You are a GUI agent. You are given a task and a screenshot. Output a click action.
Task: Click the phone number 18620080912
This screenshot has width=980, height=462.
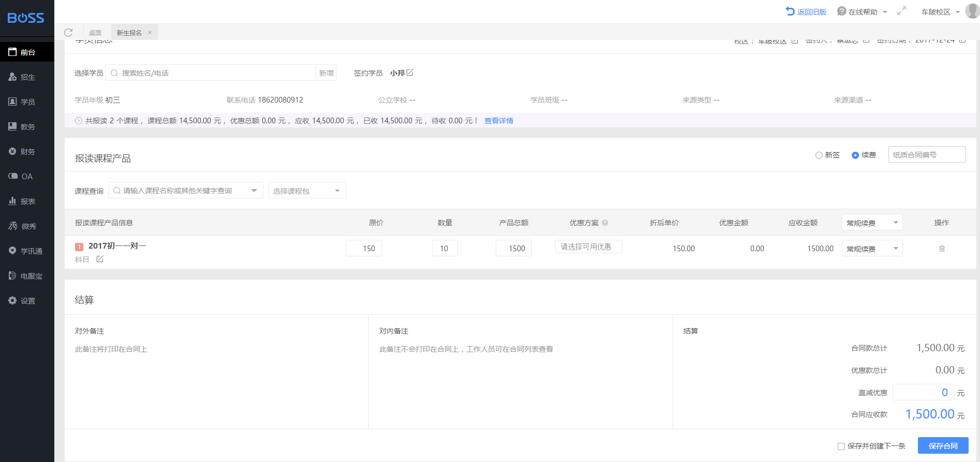280,100
